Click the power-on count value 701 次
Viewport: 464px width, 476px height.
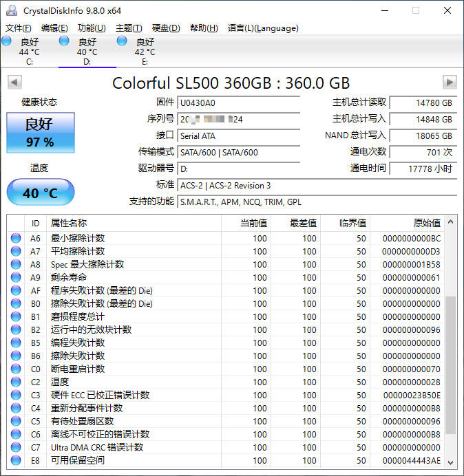pos(423,153)
